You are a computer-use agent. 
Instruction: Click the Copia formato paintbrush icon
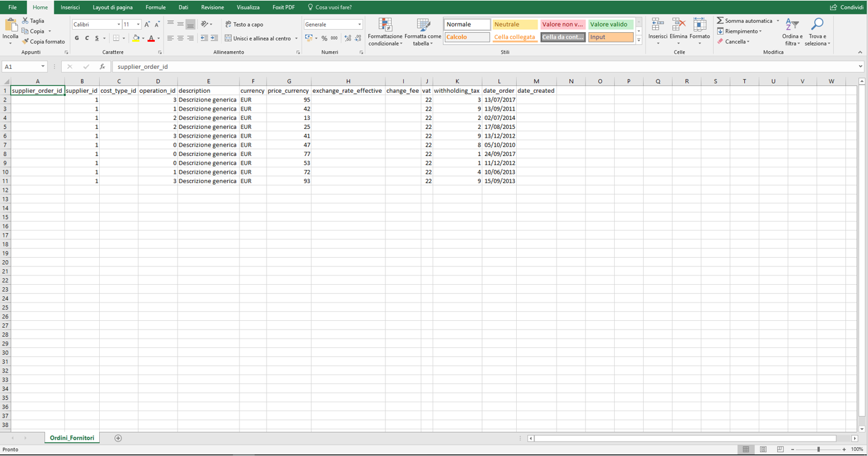pyautogui.click(x=26, y=42)
